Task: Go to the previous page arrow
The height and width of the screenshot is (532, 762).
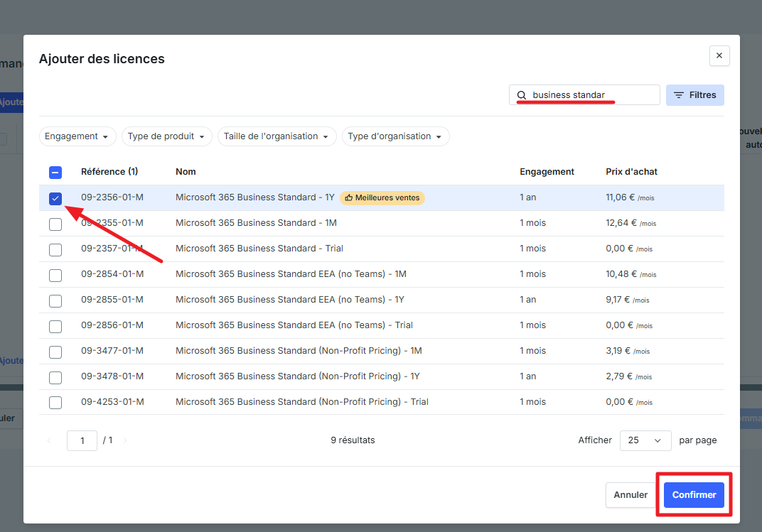Action: pos(49,441)
